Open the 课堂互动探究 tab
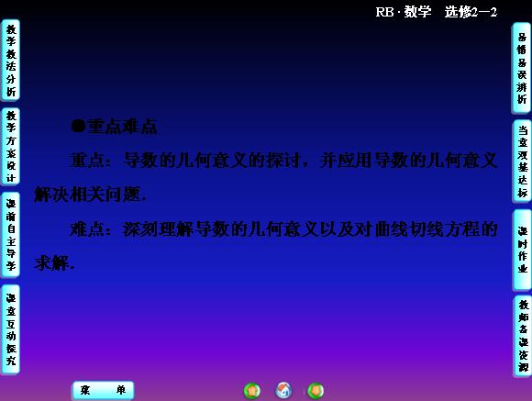The height and width of the screenshot is (401, 532). 11,329
